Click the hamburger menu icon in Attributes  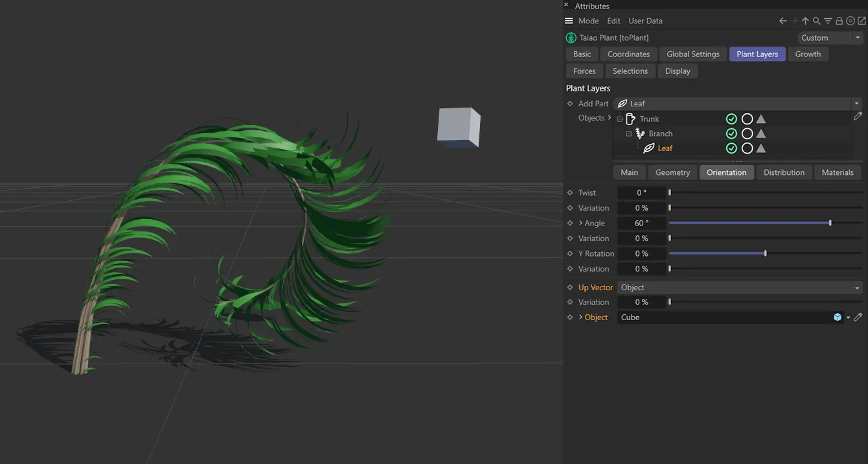coord(569,21)
